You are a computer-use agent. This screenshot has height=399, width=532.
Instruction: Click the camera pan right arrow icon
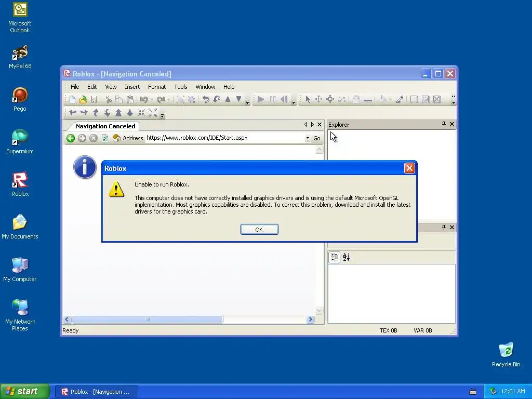84,113
